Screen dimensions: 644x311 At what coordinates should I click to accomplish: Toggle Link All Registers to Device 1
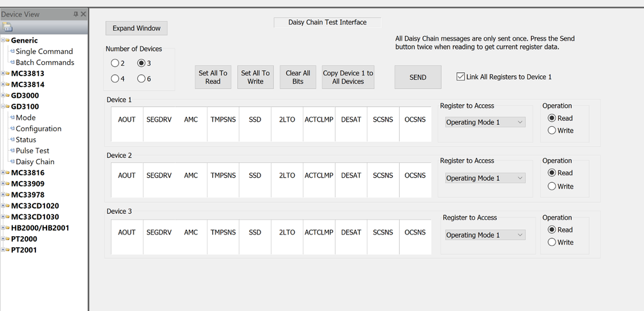(x=460, y=77)
